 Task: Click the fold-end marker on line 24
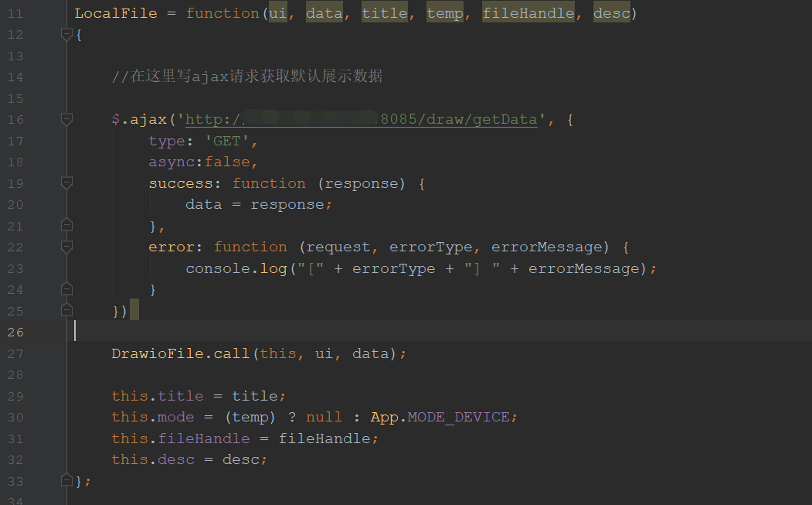66,288
